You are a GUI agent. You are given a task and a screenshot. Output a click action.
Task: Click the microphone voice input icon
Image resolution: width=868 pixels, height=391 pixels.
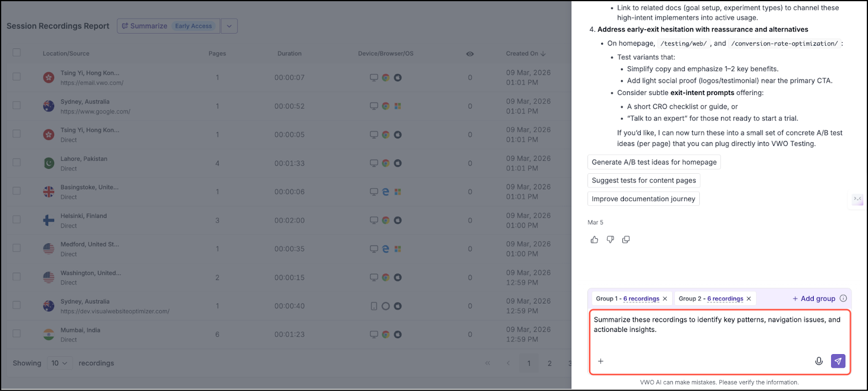tap(819, 361)
